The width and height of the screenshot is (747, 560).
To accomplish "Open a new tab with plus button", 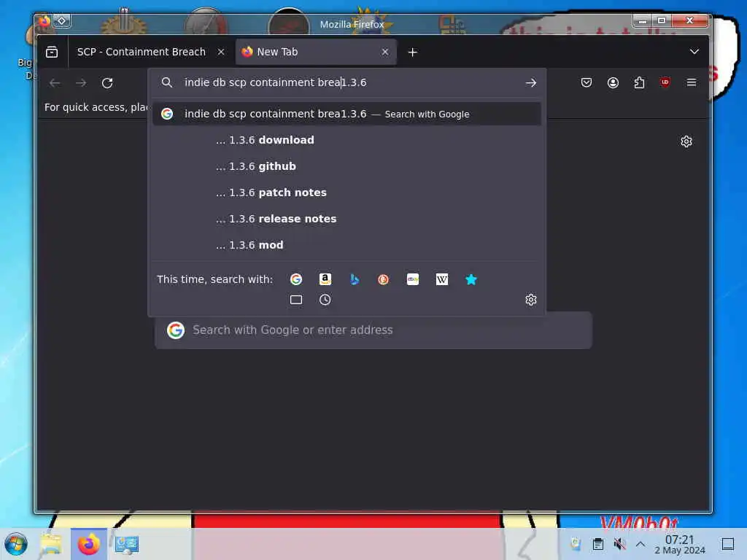I will coord(413,52).
